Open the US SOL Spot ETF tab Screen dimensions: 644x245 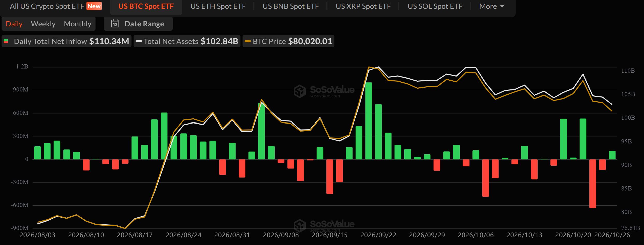(435, 6)
